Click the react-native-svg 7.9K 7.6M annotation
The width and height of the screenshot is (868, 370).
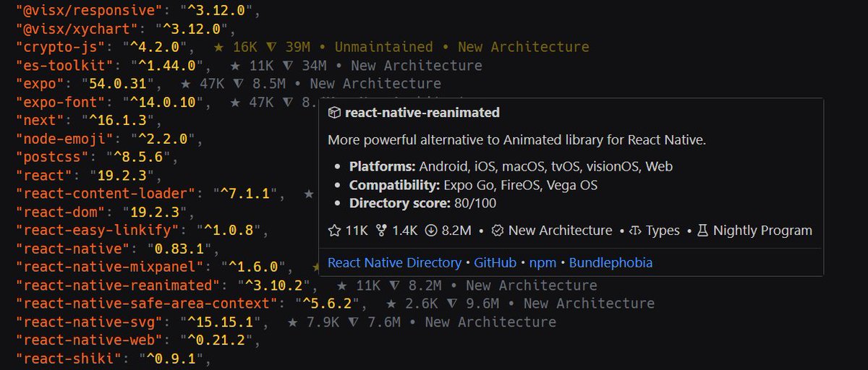coord(422,322)
